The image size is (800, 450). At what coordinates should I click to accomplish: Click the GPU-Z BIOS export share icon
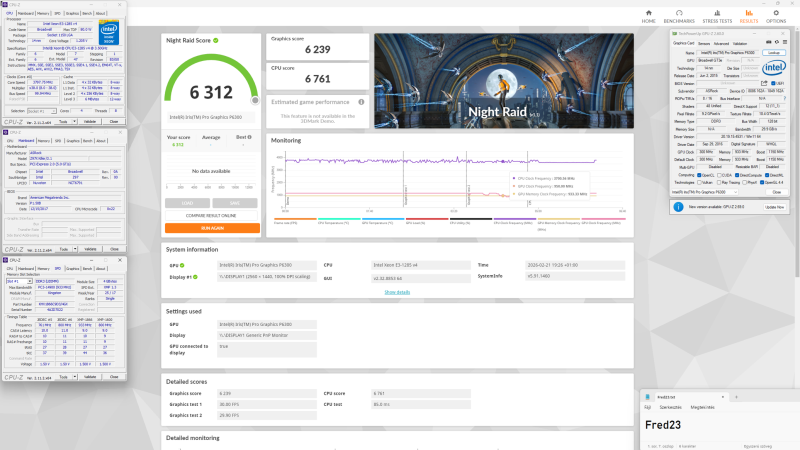[x=764, y=83]
